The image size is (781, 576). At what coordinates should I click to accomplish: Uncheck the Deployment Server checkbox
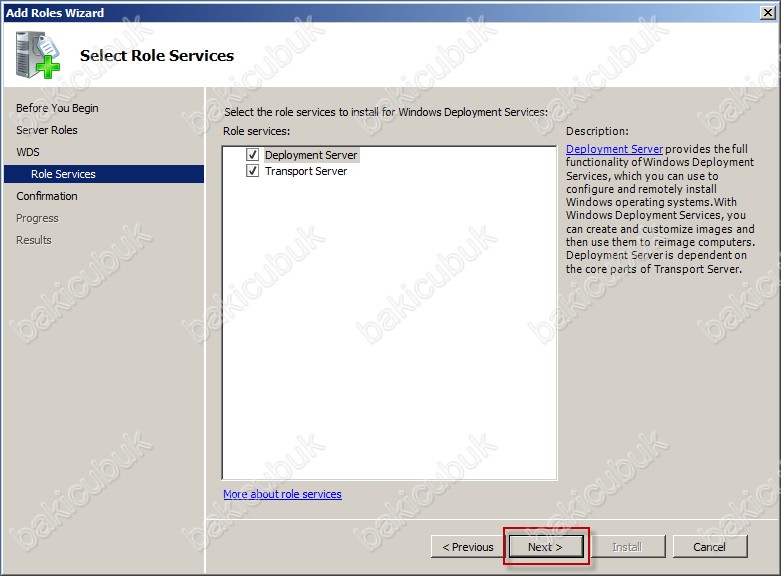(x=253, y=154)
